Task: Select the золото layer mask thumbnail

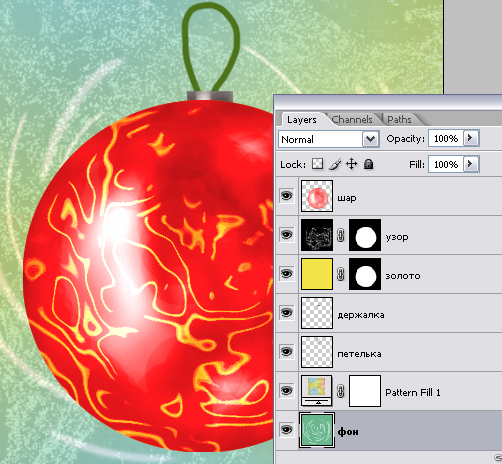Action: [x=365, y=274]
